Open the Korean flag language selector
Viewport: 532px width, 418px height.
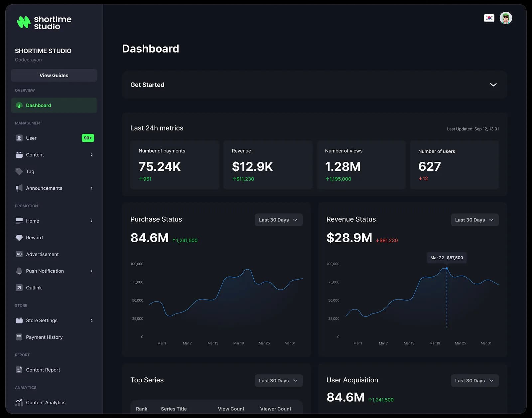tap(489, 18)
